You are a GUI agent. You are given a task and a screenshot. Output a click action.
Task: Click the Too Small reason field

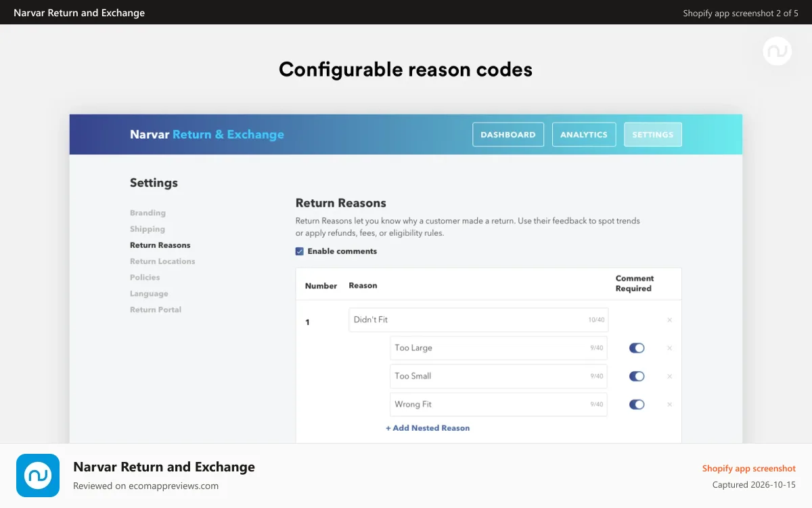tap(499, 376)
